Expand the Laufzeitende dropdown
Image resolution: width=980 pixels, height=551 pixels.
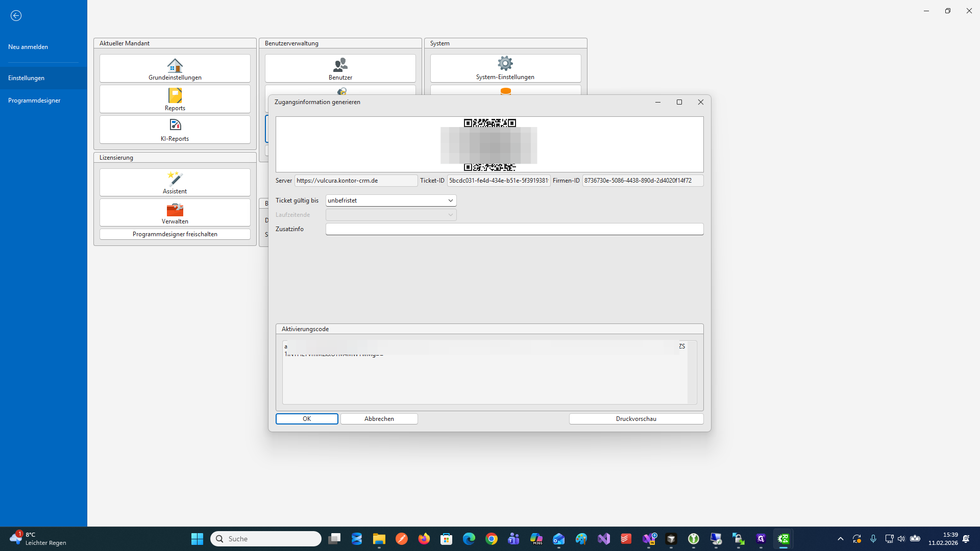pos(450,215)
